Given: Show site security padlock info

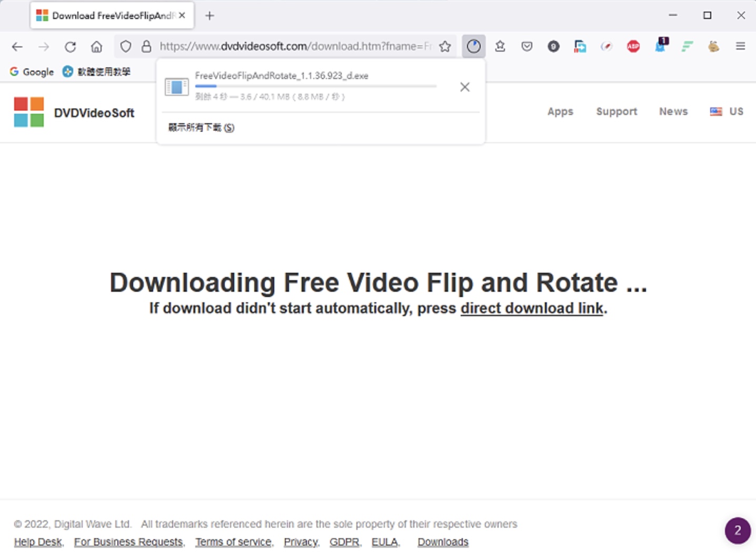Looking at the screenshot, I should tap(147, 46).
